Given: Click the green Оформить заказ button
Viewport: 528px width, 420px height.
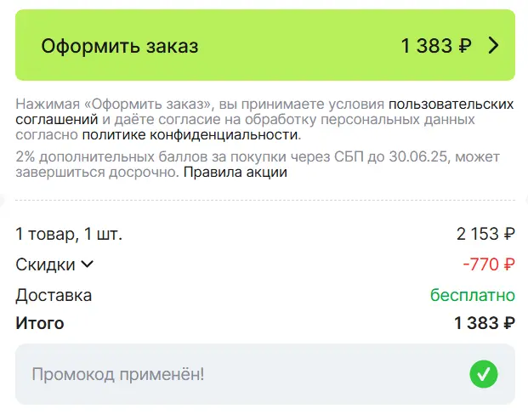Looking at the screenshot, I should [265, 45].
